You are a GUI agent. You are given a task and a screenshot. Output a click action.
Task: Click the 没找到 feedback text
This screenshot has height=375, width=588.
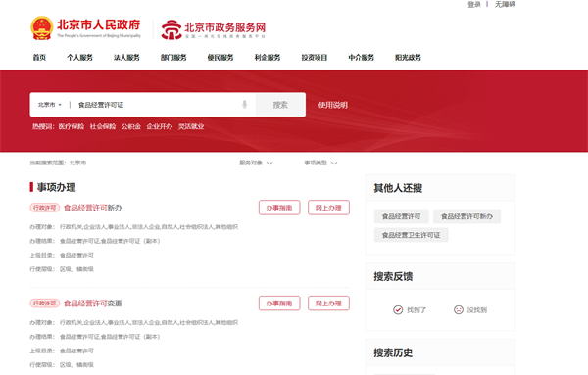tap(477, 310)
